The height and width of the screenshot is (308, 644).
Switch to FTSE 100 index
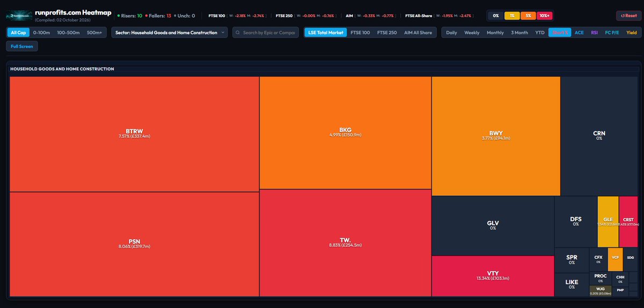(360, 32)
